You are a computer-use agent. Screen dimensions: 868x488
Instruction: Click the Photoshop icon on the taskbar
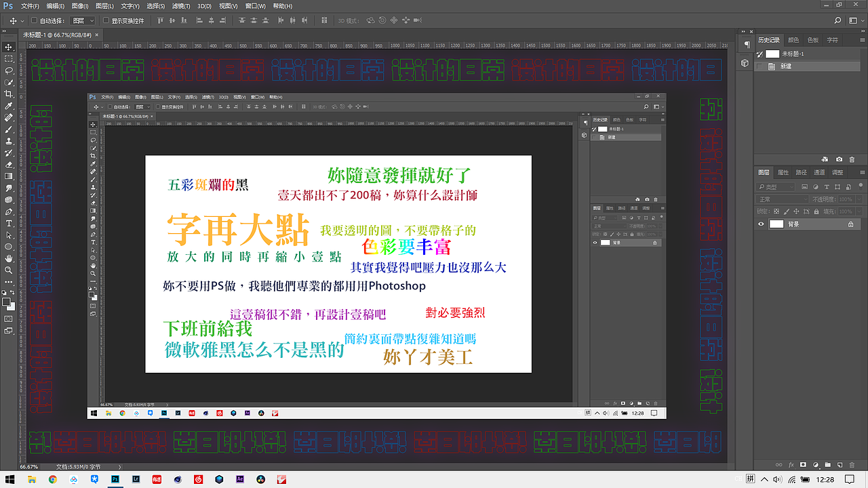[115, 479]
